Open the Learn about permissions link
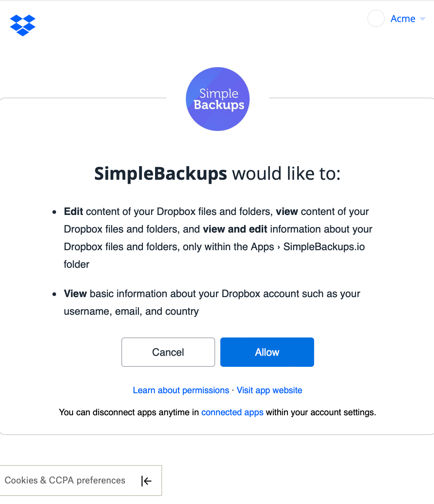Screen dimensions: 434x504 [x=181, y=390]
